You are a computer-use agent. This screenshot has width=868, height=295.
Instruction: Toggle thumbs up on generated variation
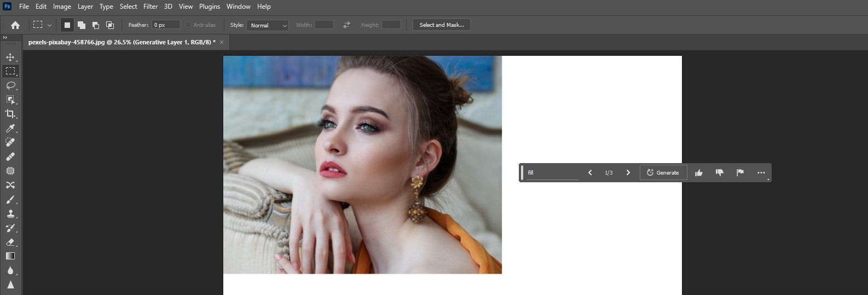(698, 172)
